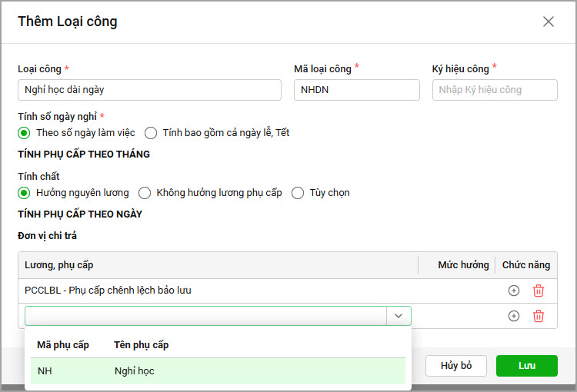
Task: Click the Mã phụ cấp column header
Action: pyautogui.click(x=63, y=345)
